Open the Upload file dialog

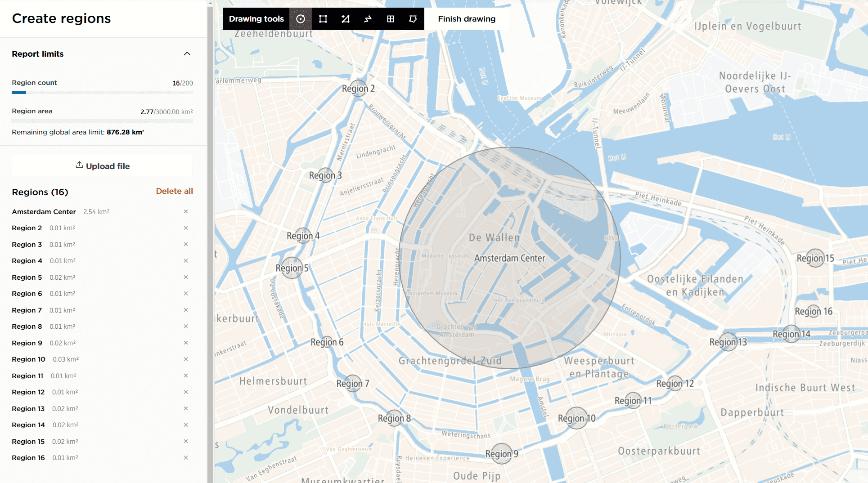(103, 166)
